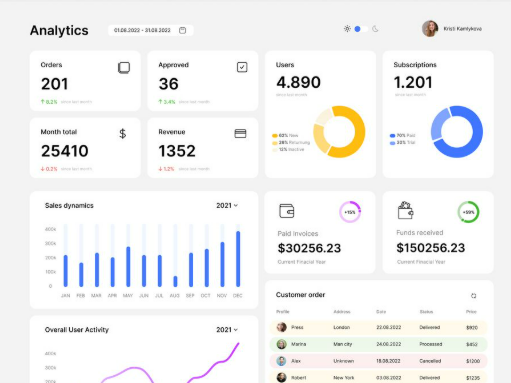This screenshot has width=511, height=383.
Task: Click the Revenue credit card icon
Action: coord(240,133)
